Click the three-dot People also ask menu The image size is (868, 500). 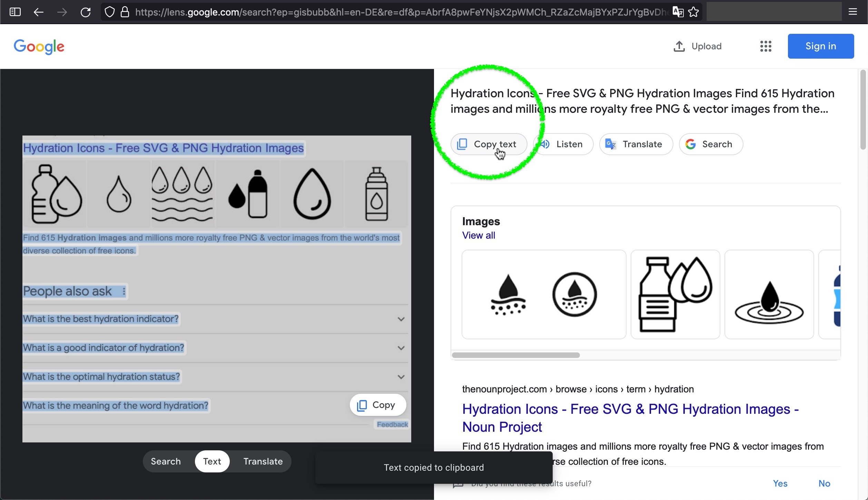[124, 291]
